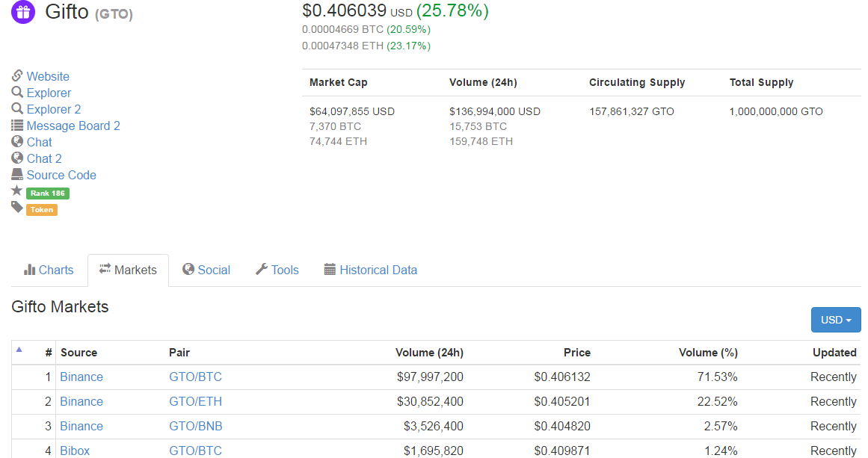Click the Token badge
Screen dimensions: 868x458
pyautogui.click(x=42, y=210)
